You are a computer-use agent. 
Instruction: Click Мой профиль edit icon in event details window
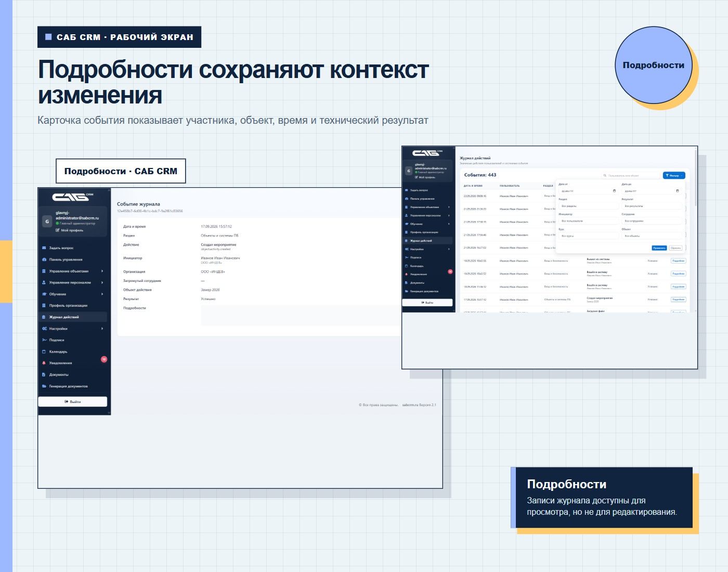coord(58,230)
